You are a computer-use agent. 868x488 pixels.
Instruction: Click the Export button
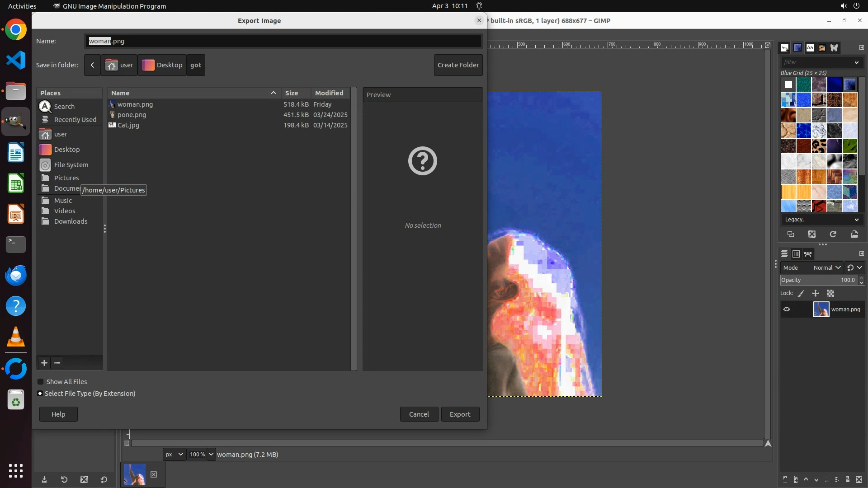[460, 414]
